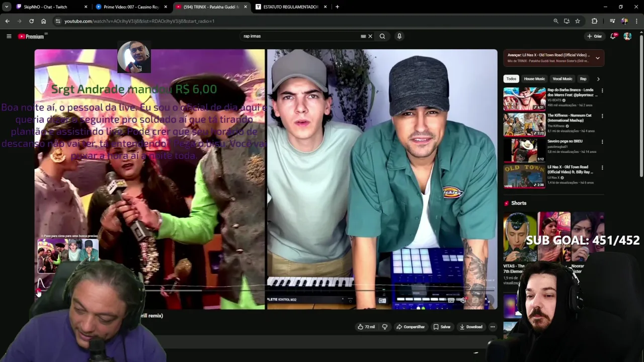
Task: Open the on-screen keyboard icon in search
Action: 363,36
